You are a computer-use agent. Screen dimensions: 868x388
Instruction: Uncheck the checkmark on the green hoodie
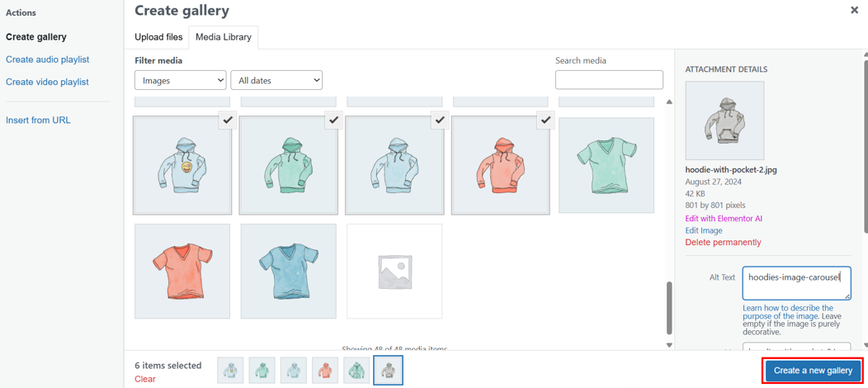(x=333, y=120)
